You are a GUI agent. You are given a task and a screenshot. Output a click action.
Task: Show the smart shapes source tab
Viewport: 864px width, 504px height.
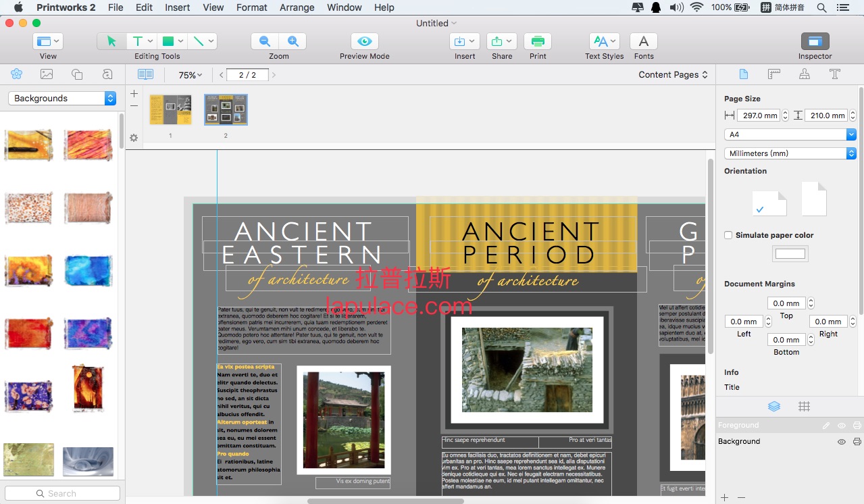(x=77, y=74)
